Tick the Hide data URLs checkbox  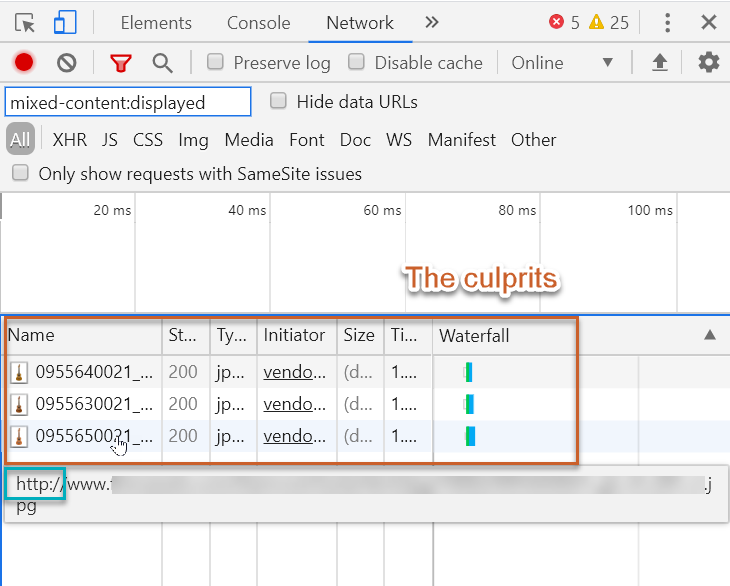(x=279, y=101)
